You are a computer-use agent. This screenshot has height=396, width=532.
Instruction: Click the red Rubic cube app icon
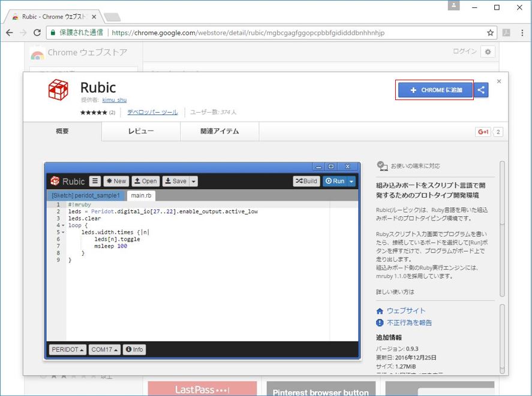pyautogui.click(x=58, y=89)
